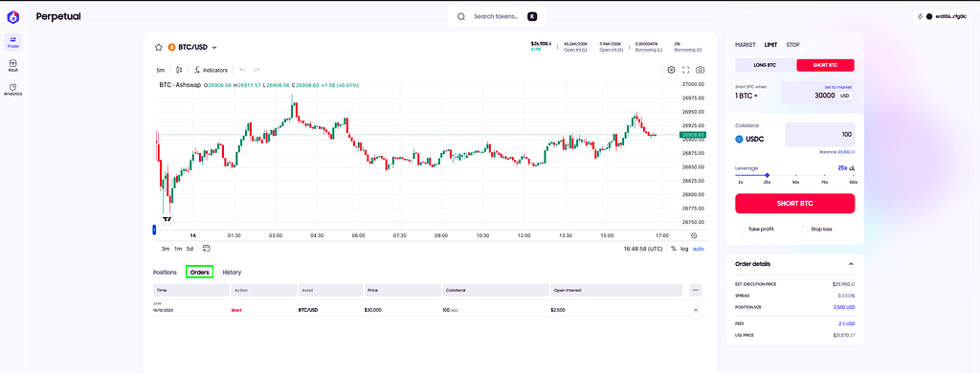Open Indicators menu on chart toolbar
The height and width of the screenshot is (373, 980).
point(212,70)
